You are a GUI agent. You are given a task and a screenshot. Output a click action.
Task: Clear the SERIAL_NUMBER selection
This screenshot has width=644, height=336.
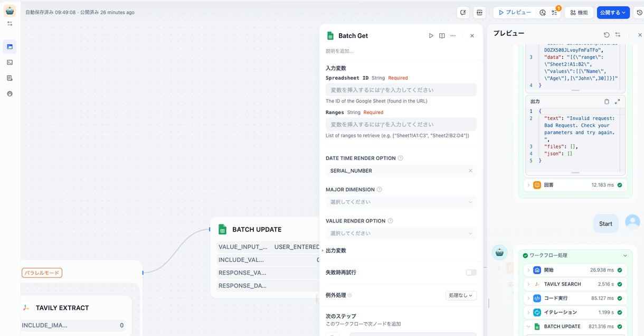470,171
